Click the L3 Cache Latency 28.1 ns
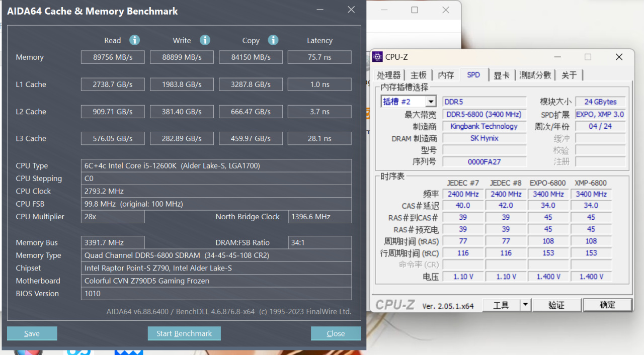 click(319, 138)
